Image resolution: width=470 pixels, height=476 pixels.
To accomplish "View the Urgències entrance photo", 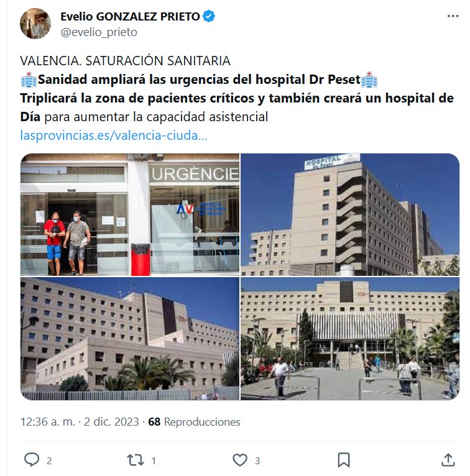I will pos(130,214).
